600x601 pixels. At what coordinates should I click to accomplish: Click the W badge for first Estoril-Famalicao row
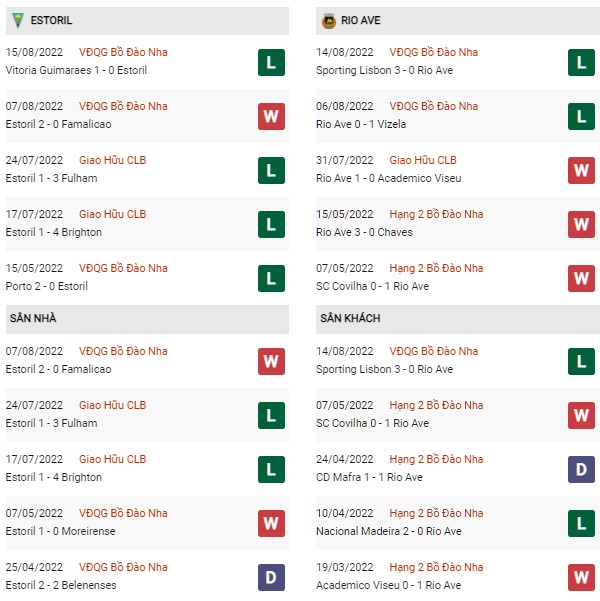tap(271, 117)
